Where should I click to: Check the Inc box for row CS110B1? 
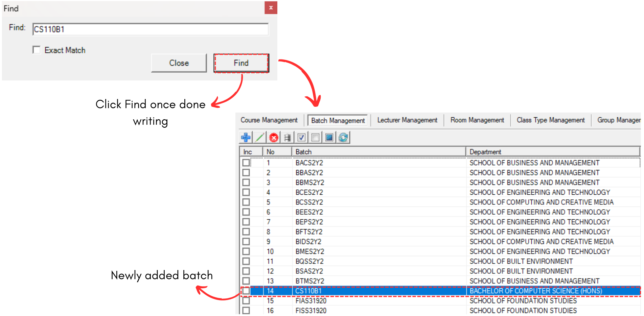click(246, 291)
